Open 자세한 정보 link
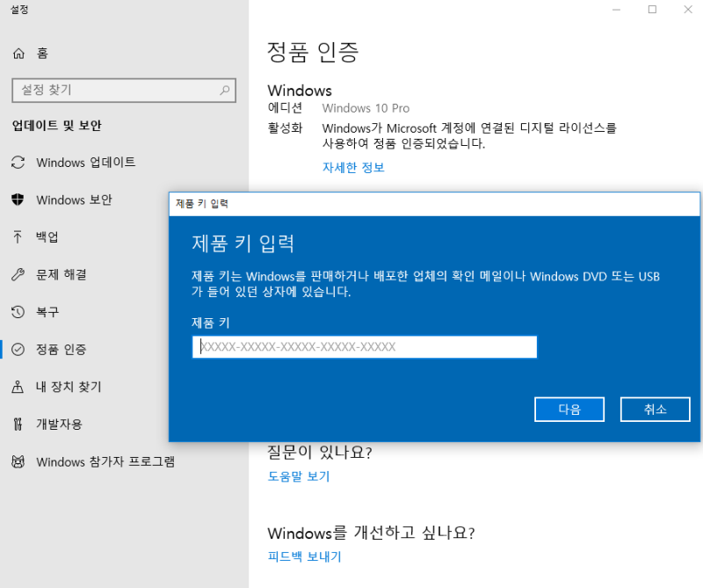The image size is (703, 588). [353, 168]
